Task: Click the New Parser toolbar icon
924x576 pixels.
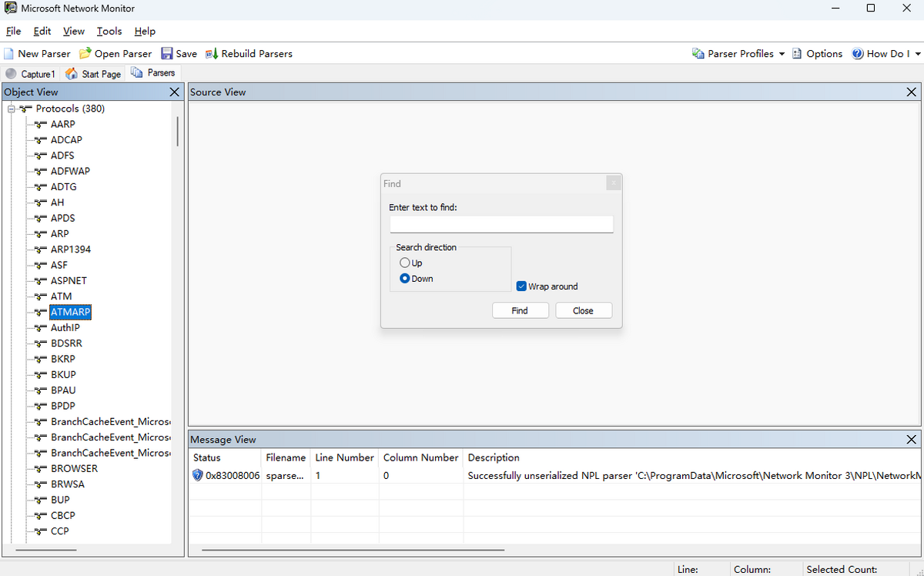Action: pyautogui.click(x=9, y=54)
